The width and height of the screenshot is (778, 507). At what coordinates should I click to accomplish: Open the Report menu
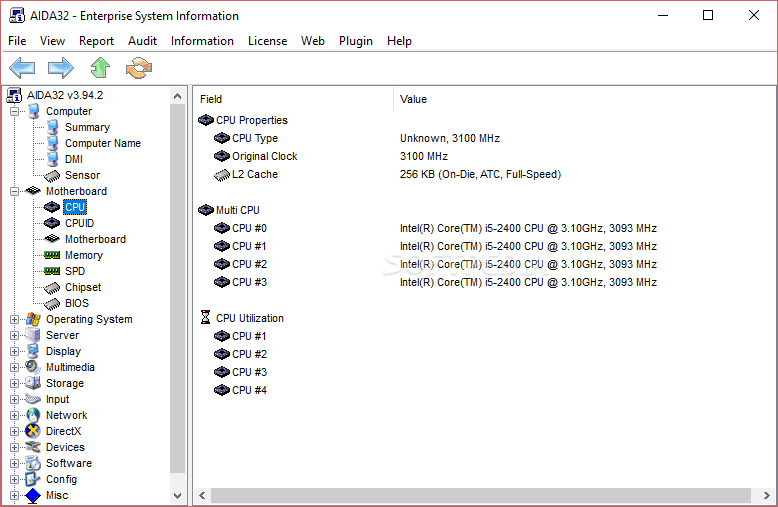tap(96, 41)
